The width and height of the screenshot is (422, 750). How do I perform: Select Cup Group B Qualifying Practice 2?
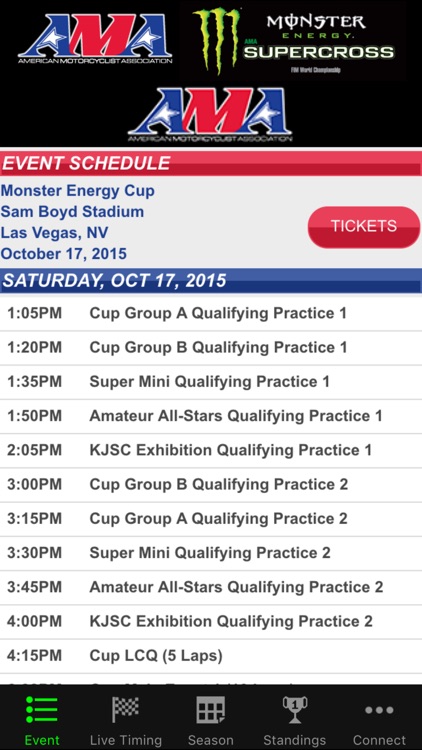point(211,485)
